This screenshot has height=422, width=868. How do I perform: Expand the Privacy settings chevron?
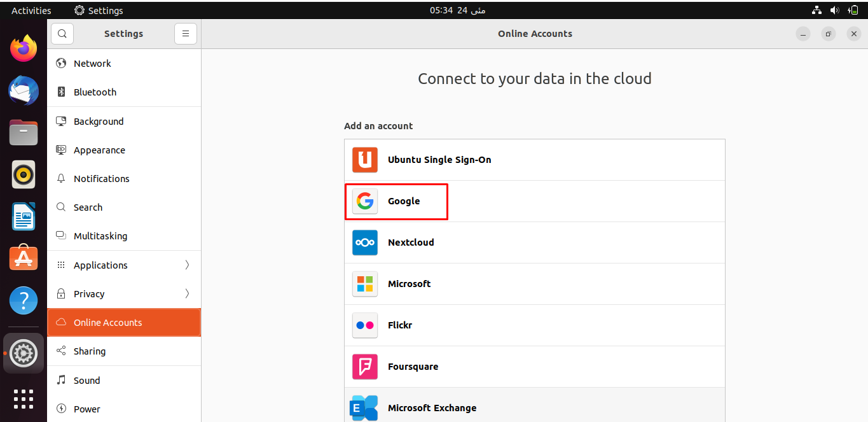point(187,293)
